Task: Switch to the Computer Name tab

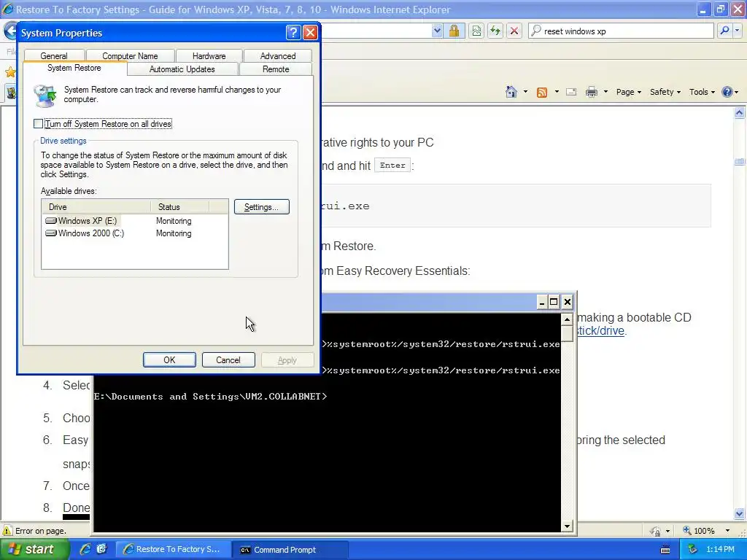Action: [x=130, y=55]
